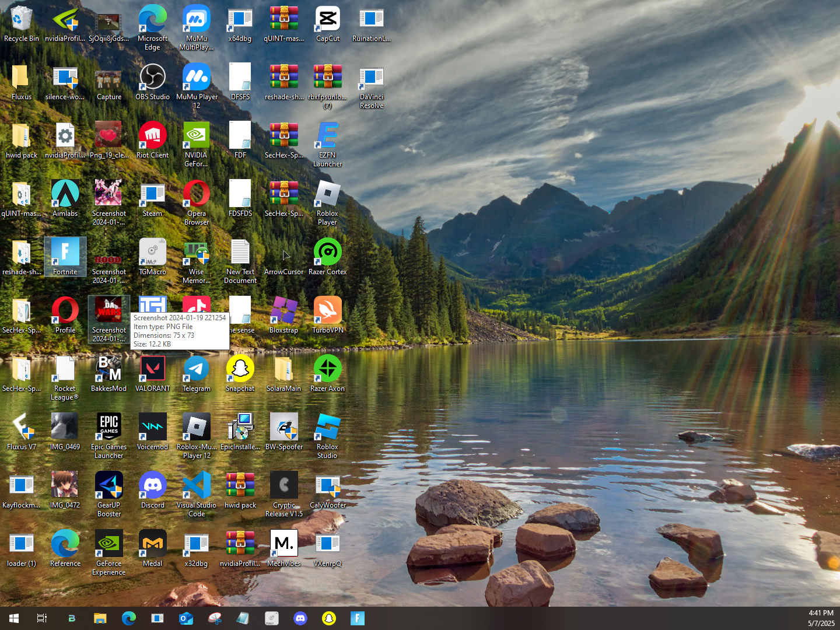Screen dimensions: 840x630
Task: Select the NVIDIA GeForce desktop shortcut
Action: [x=197, y=144]
